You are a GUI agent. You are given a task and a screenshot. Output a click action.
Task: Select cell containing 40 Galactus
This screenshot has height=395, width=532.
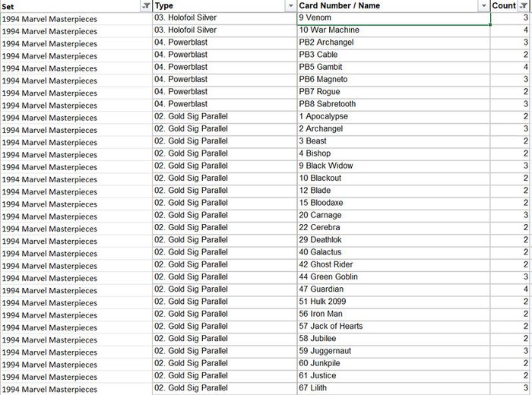(x=394, y=253)
